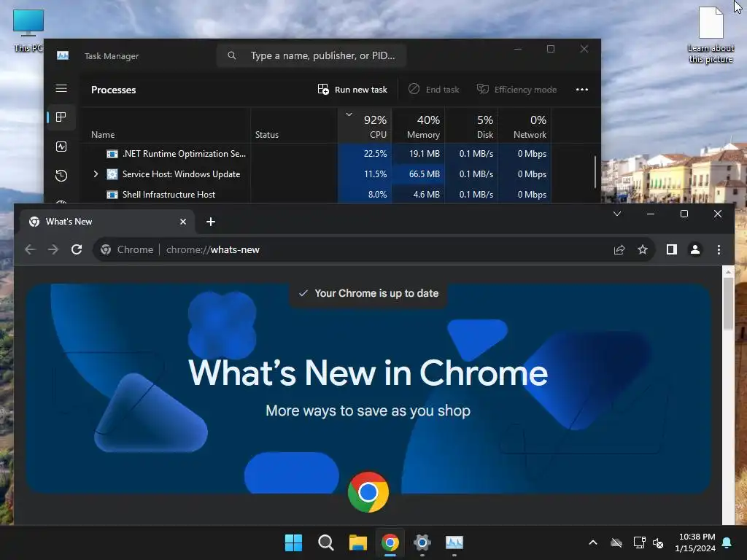Open Chrome profile icon
This screenshot has height=560, width=747.
(x=695, y=249)
